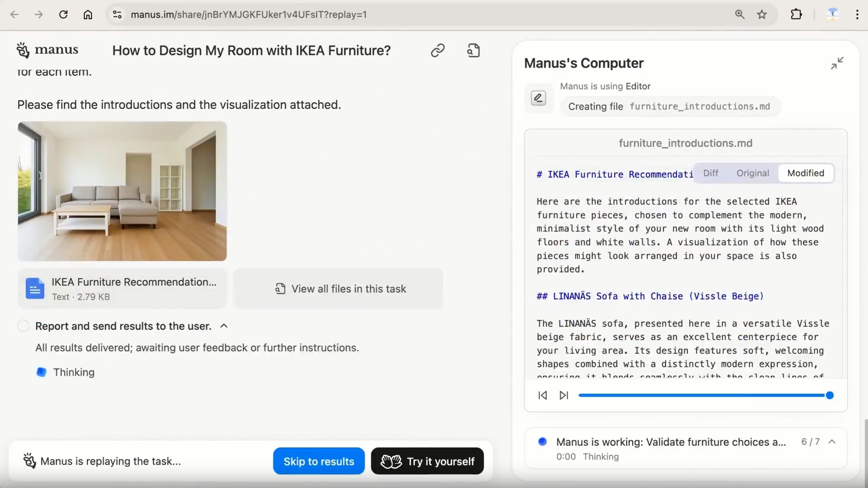Collapse the Report and send results step
This screenshot has height=488, width=868.
coord(224,326)
